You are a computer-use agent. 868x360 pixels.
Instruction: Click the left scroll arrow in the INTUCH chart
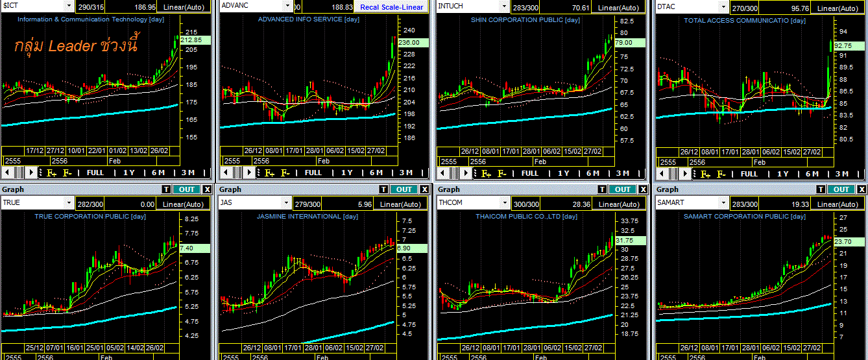coord(442,173)
